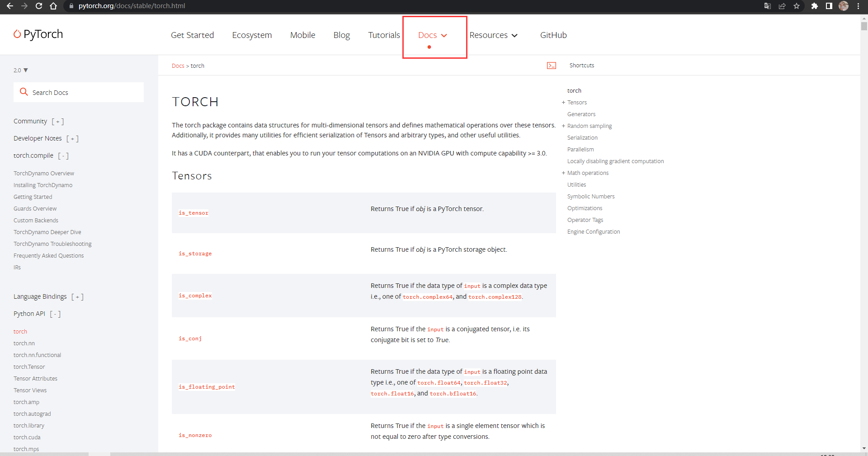Expand Math operations in table of contents
Viewport: 868px width, 456px height.
pos(563,173)
